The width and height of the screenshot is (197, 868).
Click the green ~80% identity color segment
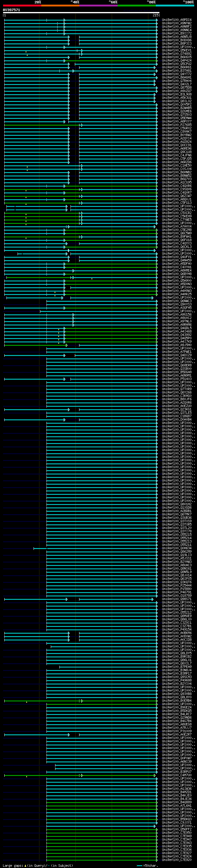pos(137,6)
